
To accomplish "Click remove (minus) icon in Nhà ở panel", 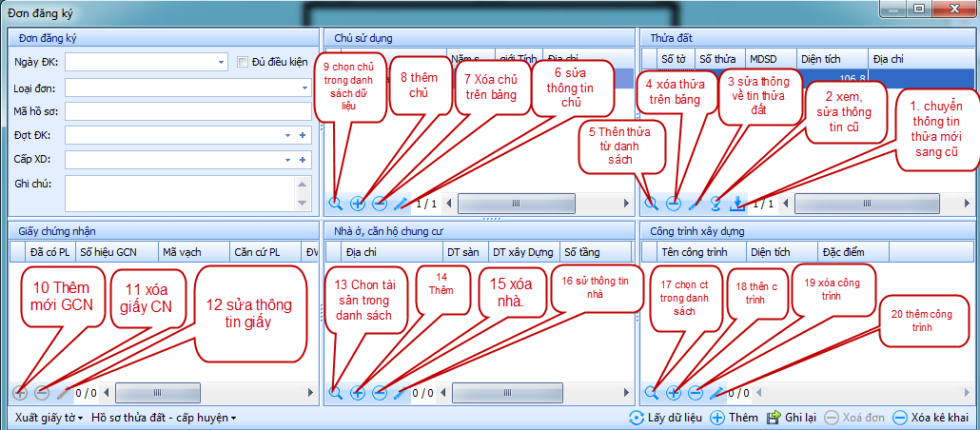I will tap(379, 392).
